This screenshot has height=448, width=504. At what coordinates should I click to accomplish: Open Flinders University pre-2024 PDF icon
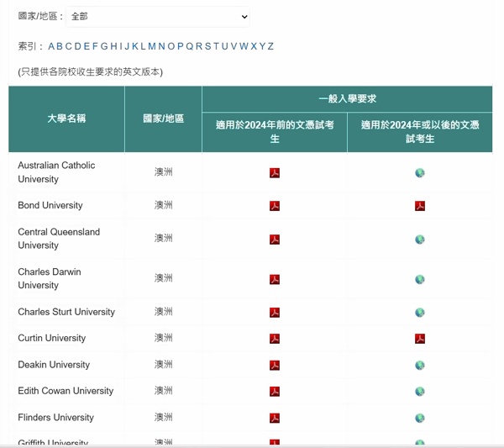point(275,418)
